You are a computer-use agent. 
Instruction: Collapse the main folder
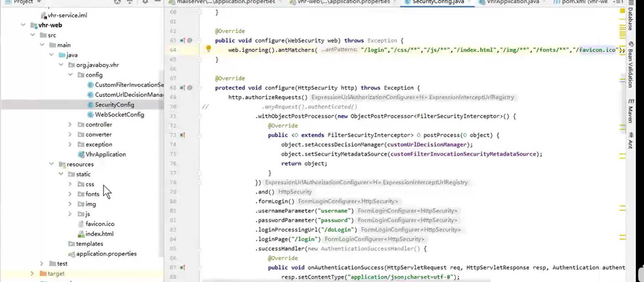tap(42, 45)
